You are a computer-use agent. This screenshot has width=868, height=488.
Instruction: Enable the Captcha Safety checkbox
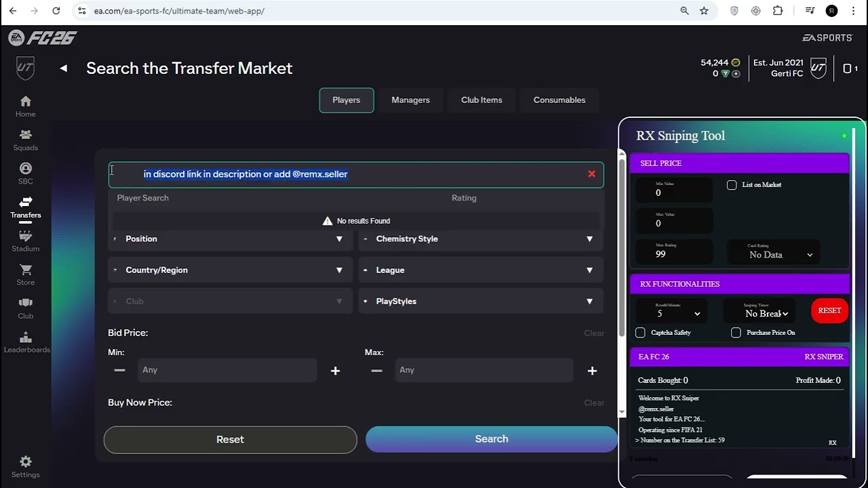click(x=640, y=333)
